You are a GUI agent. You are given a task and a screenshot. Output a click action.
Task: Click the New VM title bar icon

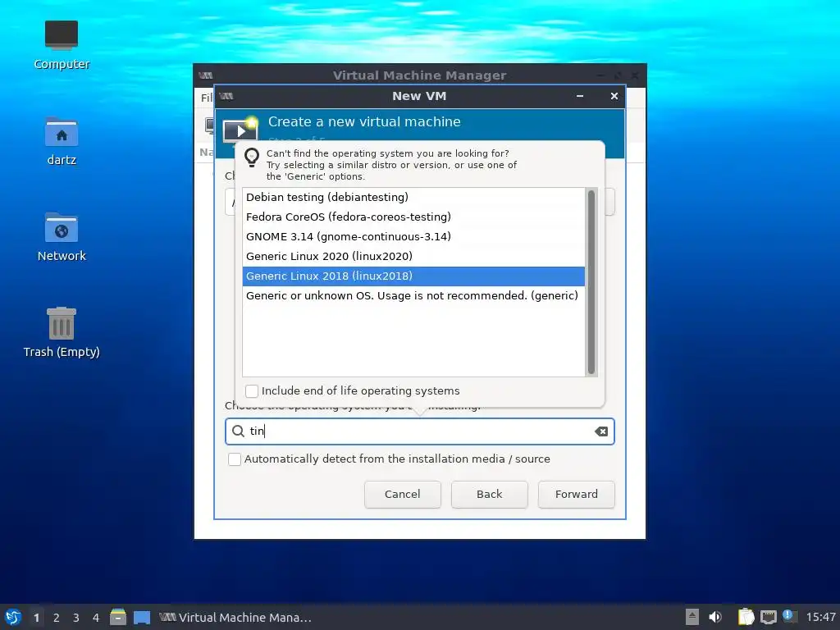(226, 97)
